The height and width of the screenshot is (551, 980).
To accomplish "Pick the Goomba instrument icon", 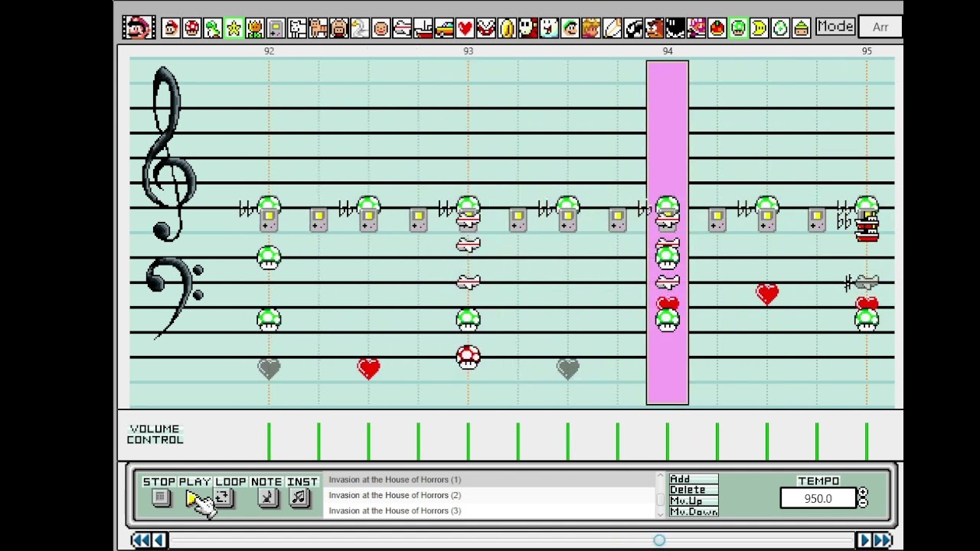I will point(655,28).
